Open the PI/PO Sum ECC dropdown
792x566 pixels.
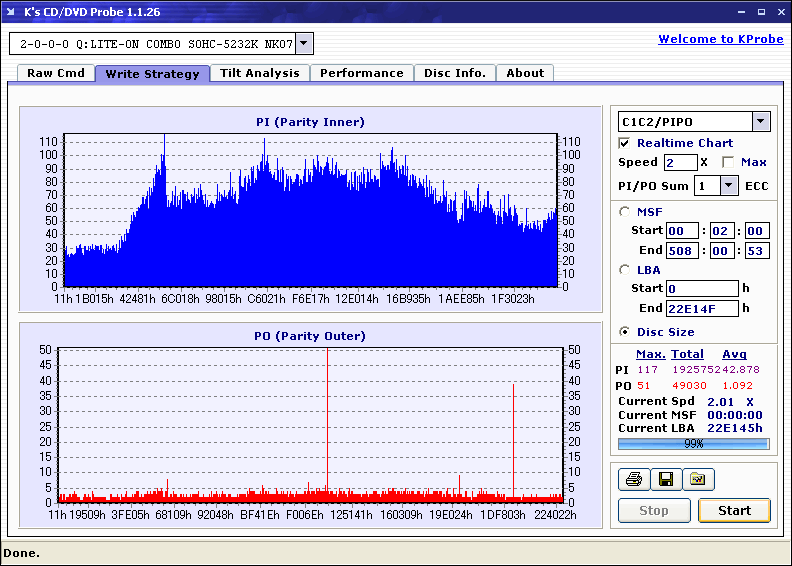pos(728,185)
